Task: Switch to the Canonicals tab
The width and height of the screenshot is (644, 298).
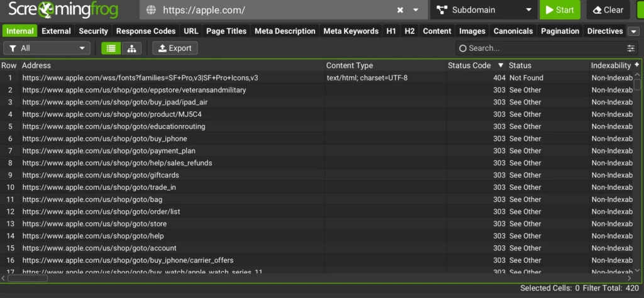Action: 513,31
